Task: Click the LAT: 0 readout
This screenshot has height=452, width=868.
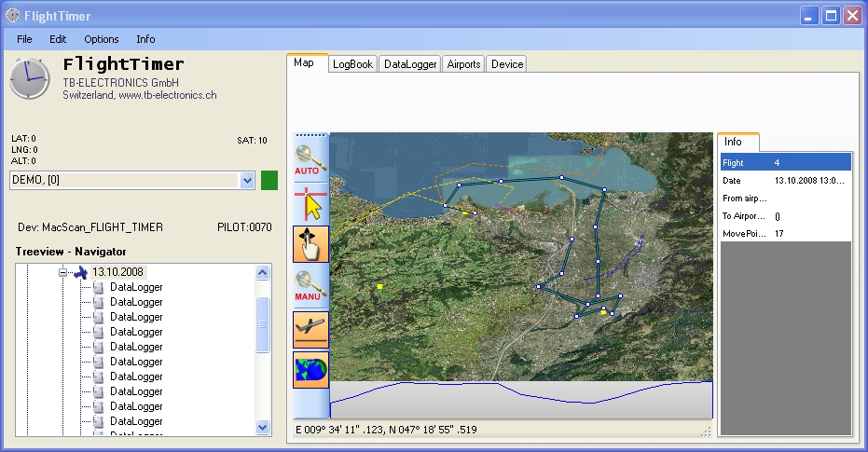Action: 23,138
